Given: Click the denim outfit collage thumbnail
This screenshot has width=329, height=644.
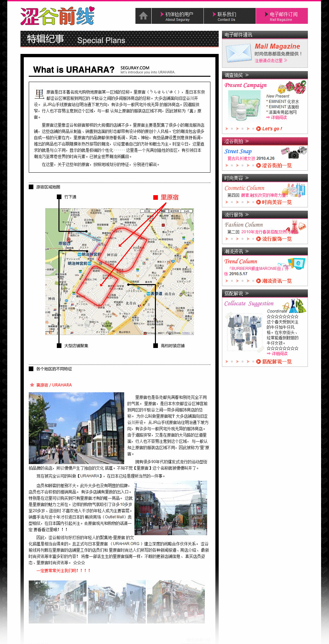Looking at the screenshot, I should point(245,332).
